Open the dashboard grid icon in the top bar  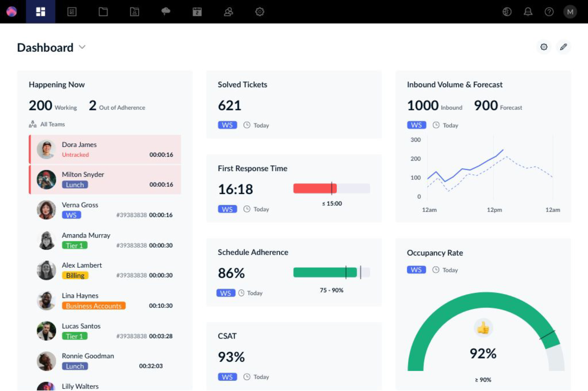tap(41, 12)
